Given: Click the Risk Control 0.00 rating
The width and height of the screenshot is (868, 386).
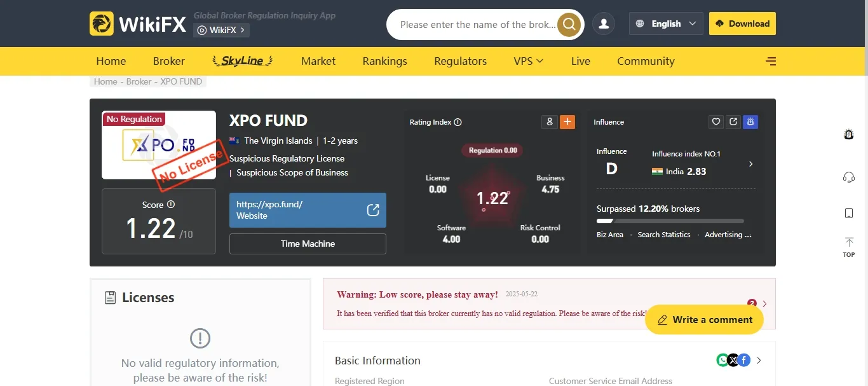Looking at the screenshot, I should (540, 234).
